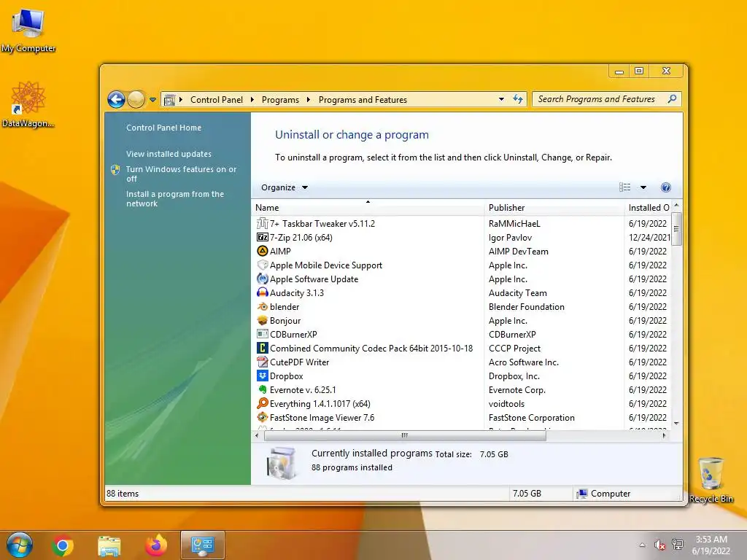The height and width of the screenshot is (560, 747).
Task: Select the DataWagon desktop shortcut
Action: coord(28,105)
